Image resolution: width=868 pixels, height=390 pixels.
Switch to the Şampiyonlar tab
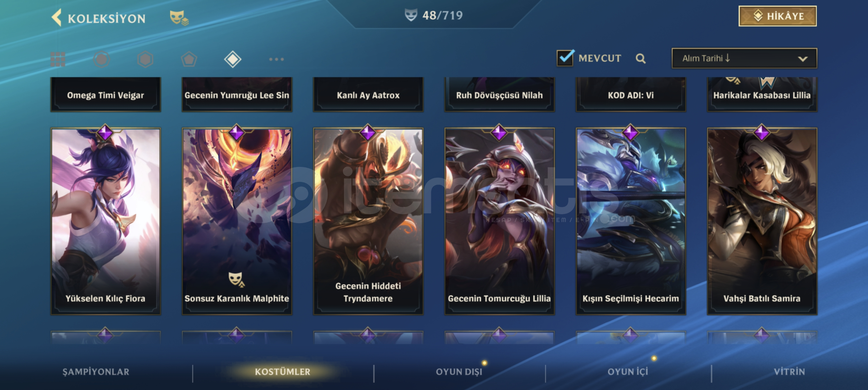[96, 372]
